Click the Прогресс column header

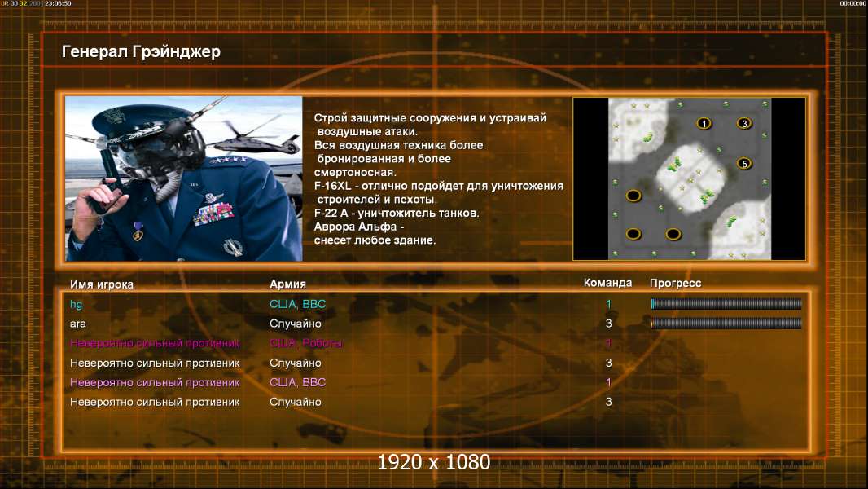click(x=675, y=283)
